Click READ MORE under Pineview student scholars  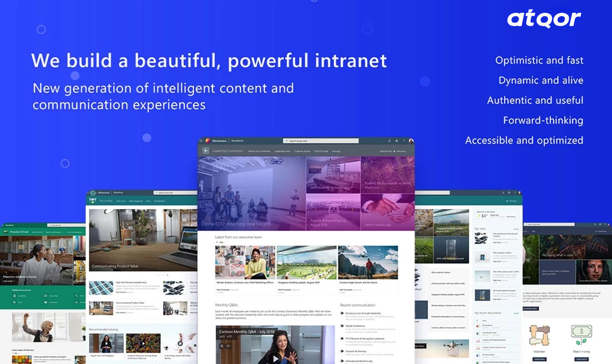[8, 281]
